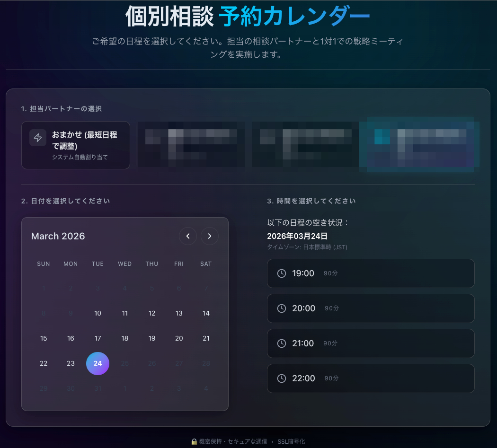
Task: Select March 17 on the calendar
Action: click(98, 338)
